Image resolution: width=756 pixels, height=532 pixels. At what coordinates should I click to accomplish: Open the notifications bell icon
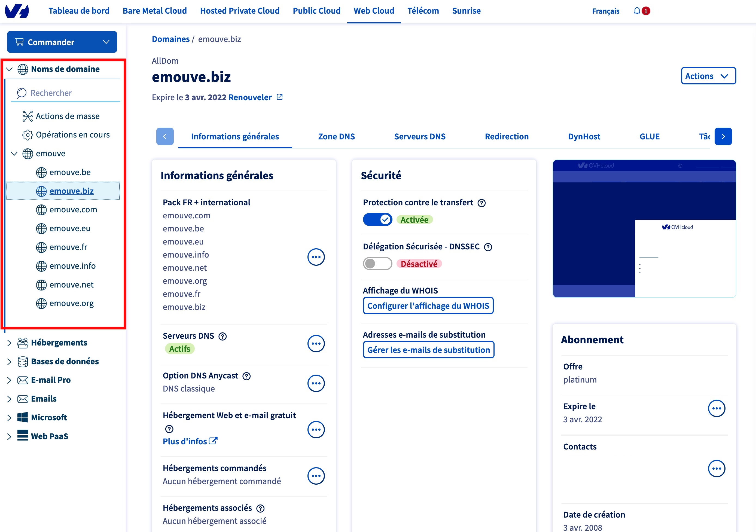[x=637, y=11]
